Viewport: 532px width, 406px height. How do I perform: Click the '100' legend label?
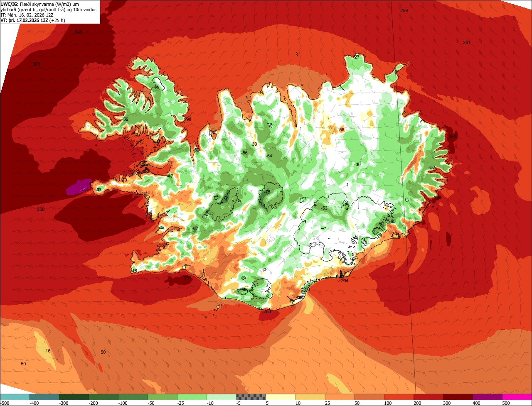(x=388, y=403)
